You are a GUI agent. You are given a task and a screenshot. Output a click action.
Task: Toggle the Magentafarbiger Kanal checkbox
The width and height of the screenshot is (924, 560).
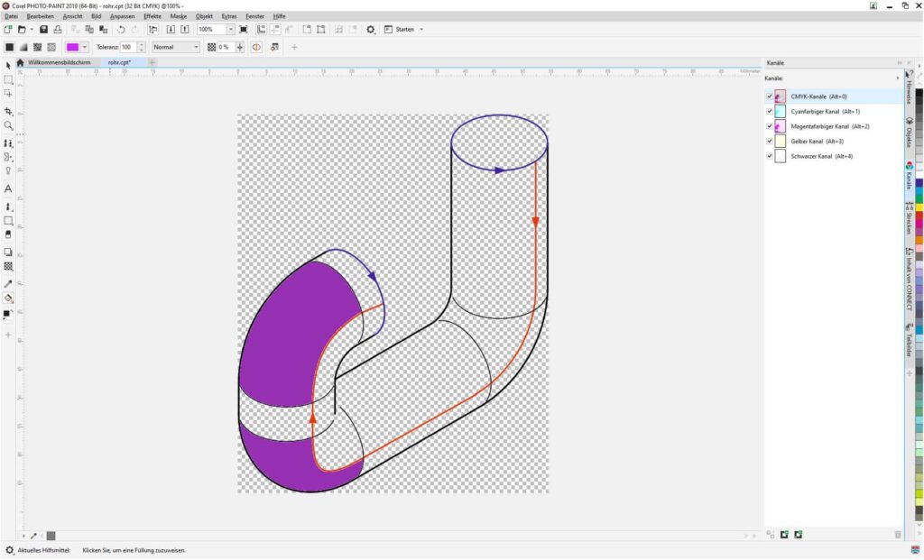770,126
